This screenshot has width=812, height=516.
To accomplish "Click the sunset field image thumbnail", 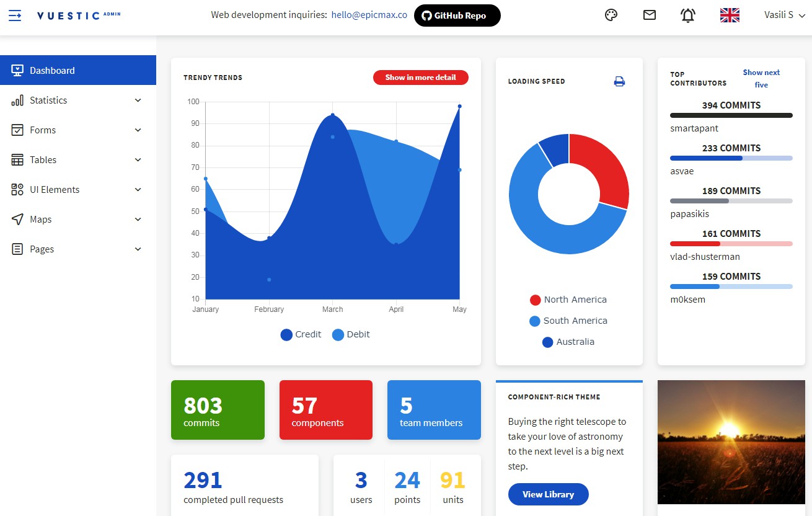I will (x=731, y=442).
